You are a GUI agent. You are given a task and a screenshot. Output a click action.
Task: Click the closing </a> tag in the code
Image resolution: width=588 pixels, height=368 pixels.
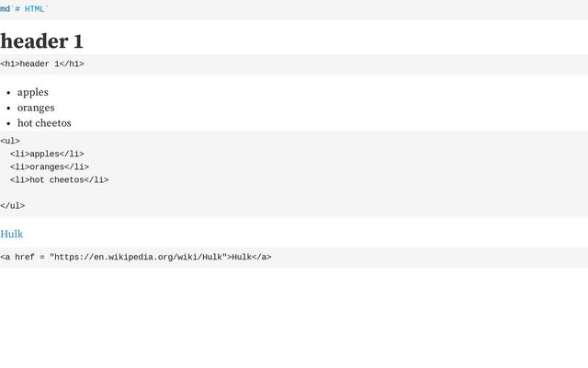(x=262, y=258)
